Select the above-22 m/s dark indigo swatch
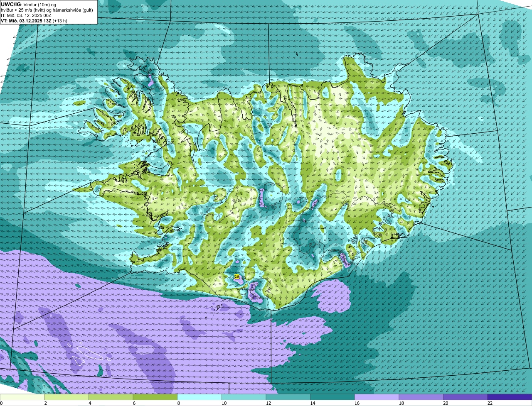 pos(510,397)
